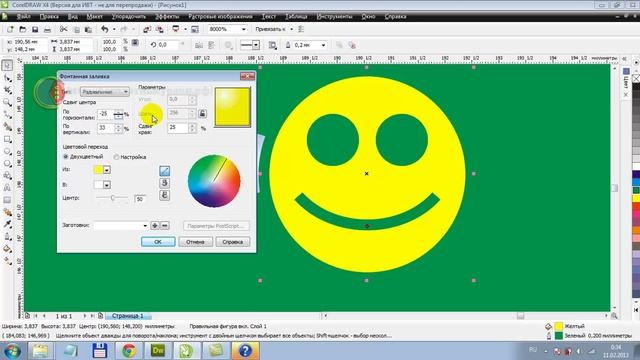The image size is (640, 360).
Task: Click the lock icon next to steps field
Action: click(x=202, y=113)
